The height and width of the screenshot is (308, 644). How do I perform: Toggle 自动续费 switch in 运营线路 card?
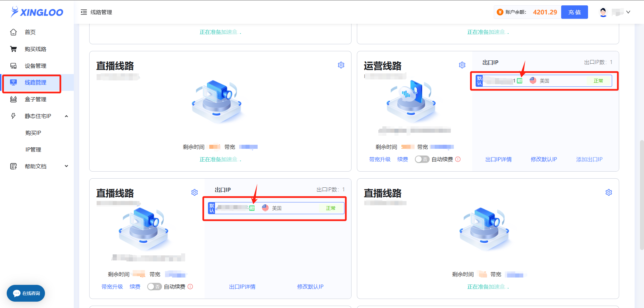click(422, 159)
